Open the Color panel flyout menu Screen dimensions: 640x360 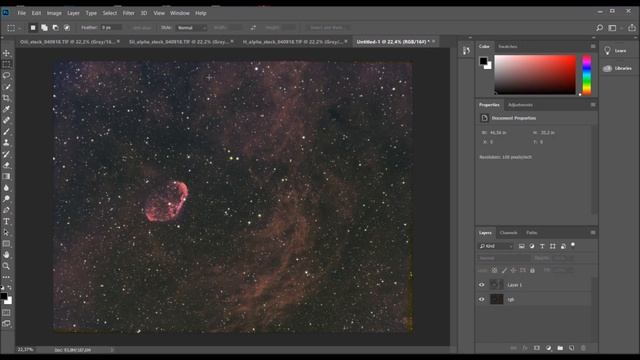[593, 47]
